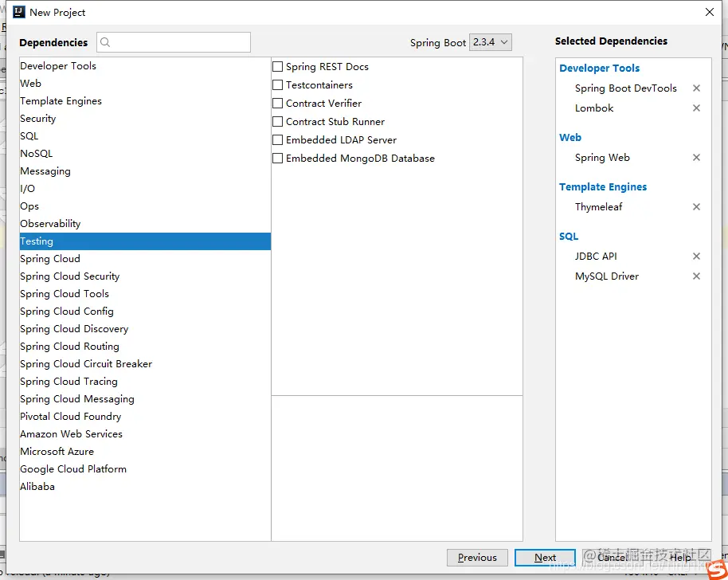Click JDBC API selected entry
The width and height of the screenshot is (728, 580).
pyautogui.click(x=596, y=257)
